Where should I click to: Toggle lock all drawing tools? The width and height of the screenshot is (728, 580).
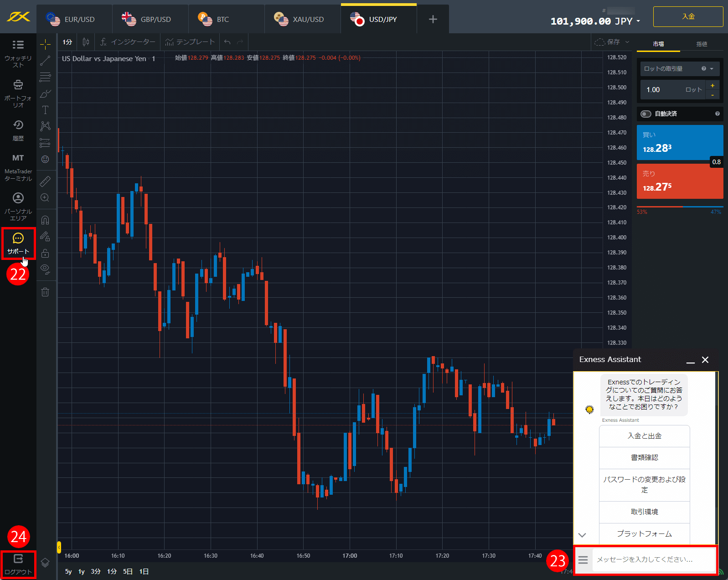pyautogui.click(x=45, y=253)
